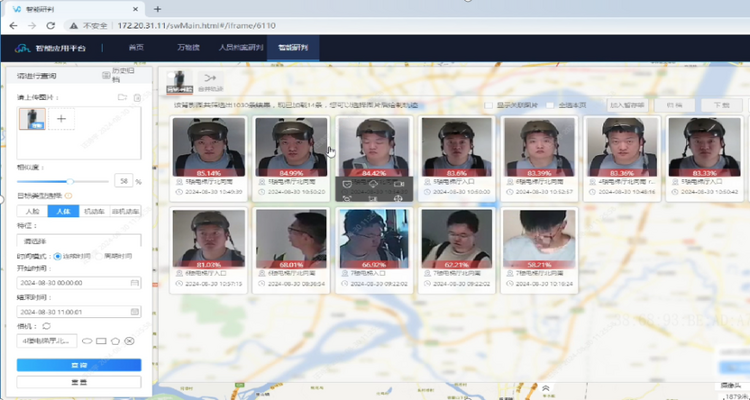Add another image with the plus box
The height and width of the screenshot is (400, 750).
click(61, 119)
